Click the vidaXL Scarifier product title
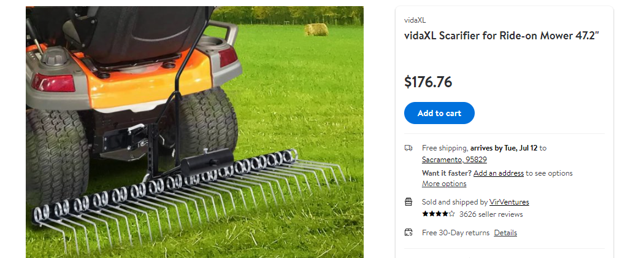The height and width of the screenshot is (258, 644). pos(502,36)
